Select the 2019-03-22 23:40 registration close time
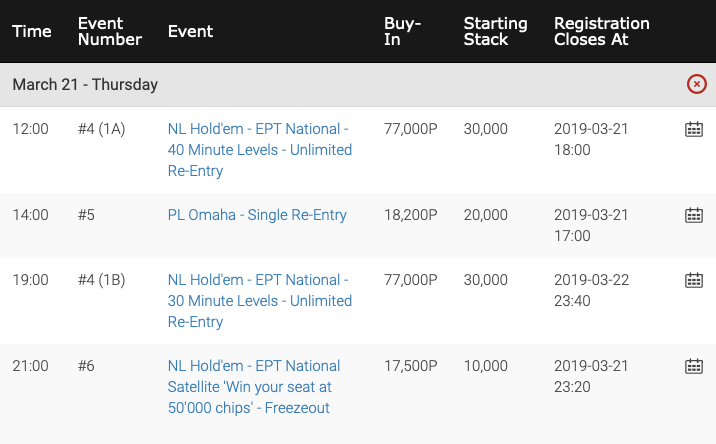Image resolution: width=716 pixels, height=444 pixels. pos(591,290)
